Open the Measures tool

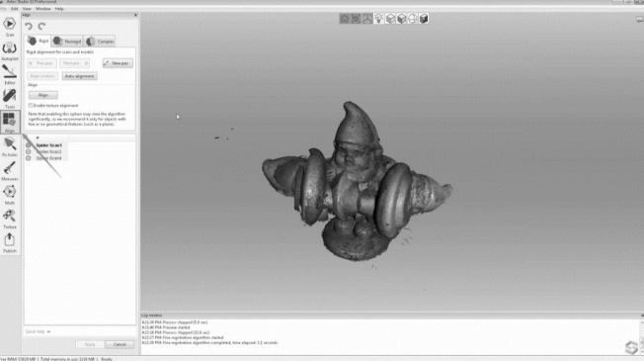point(10,171)
